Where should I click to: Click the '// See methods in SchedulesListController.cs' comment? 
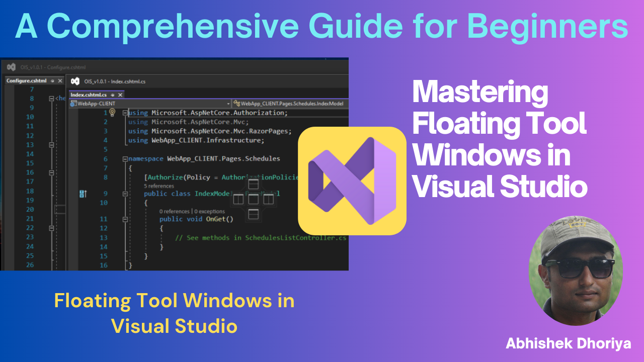click(x=261, y=238)
